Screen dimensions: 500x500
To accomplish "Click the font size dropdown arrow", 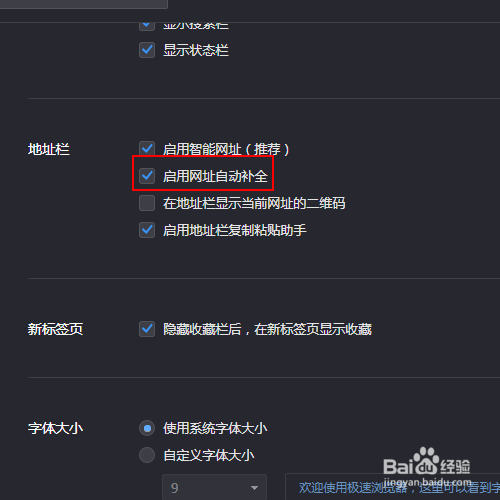I will [254, 488].
